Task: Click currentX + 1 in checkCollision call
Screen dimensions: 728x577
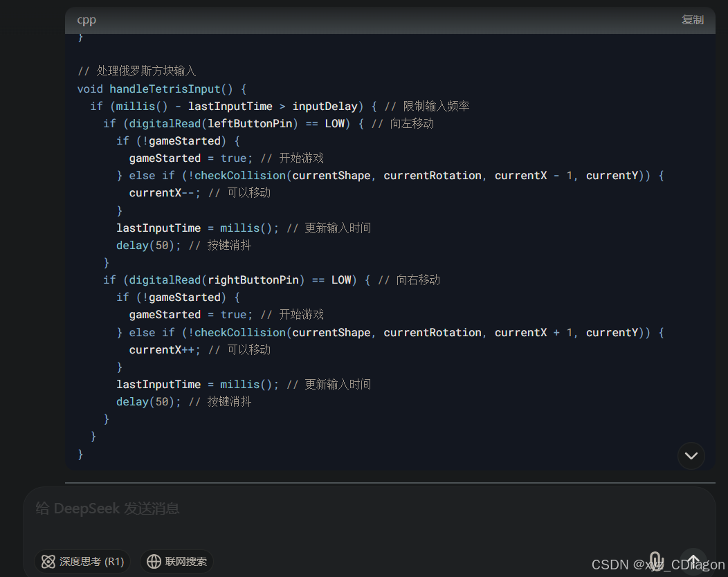Action: (534, 332)
